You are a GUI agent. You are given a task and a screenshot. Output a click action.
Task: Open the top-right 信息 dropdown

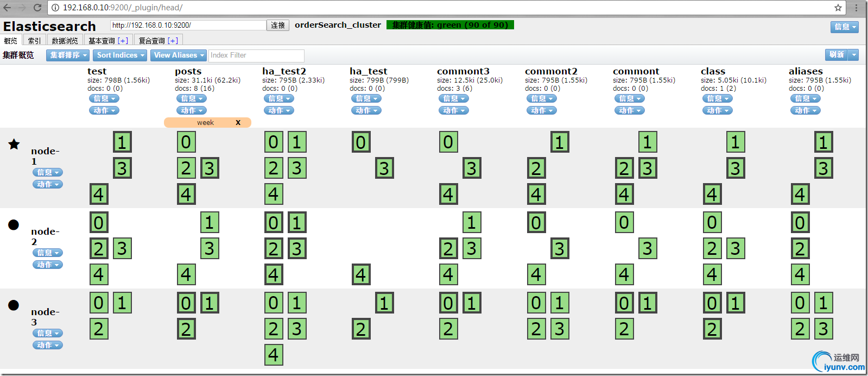click(845, 27)
